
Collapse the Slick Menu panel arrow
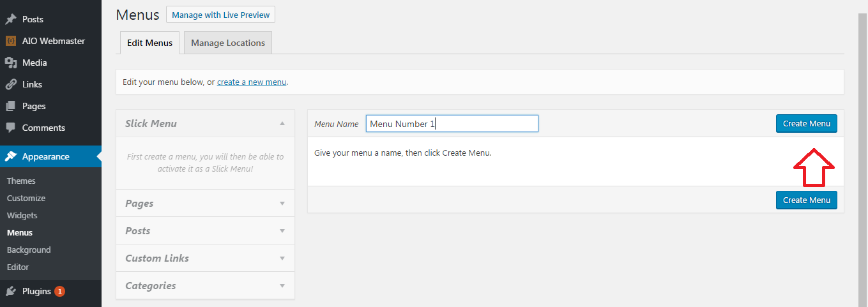pos(282,123)
